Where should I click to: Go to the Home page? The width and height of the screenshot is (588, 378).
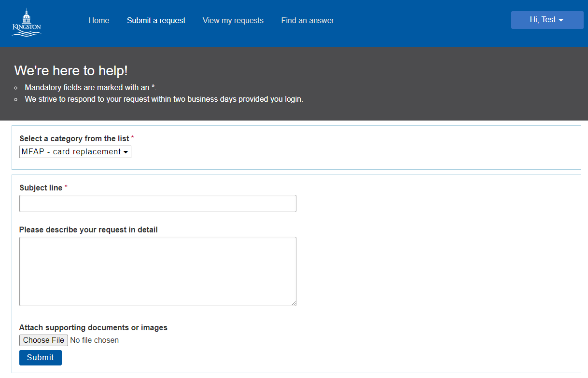(x=99, y=20)
